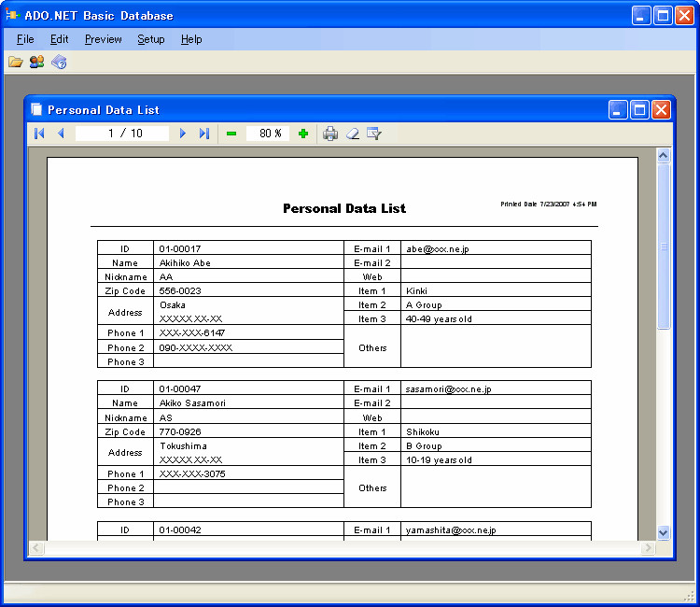Screen dimensions: 700x607
Task: Print the report using the printer icon
Action: pyautogui.click(x=330, y=134)
